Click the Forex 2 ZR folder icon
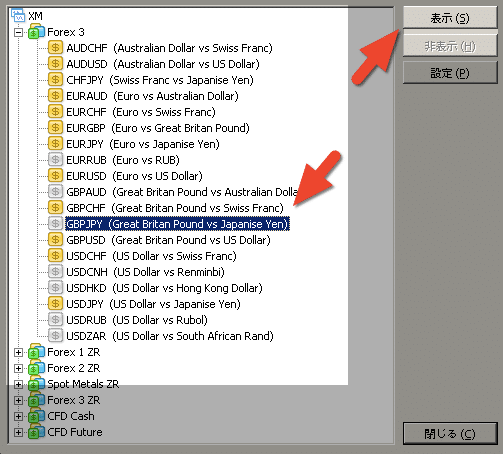This screenshot has width=503, height=454. click(x=36, y=368)
